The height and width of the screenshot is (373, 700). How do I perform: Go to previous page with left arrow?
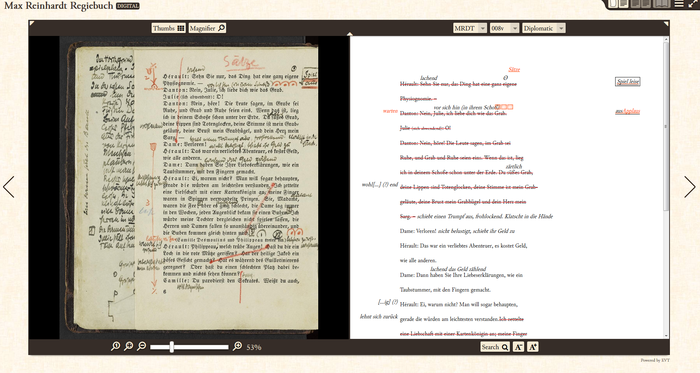pyautogui.click(x=9, y=186)
